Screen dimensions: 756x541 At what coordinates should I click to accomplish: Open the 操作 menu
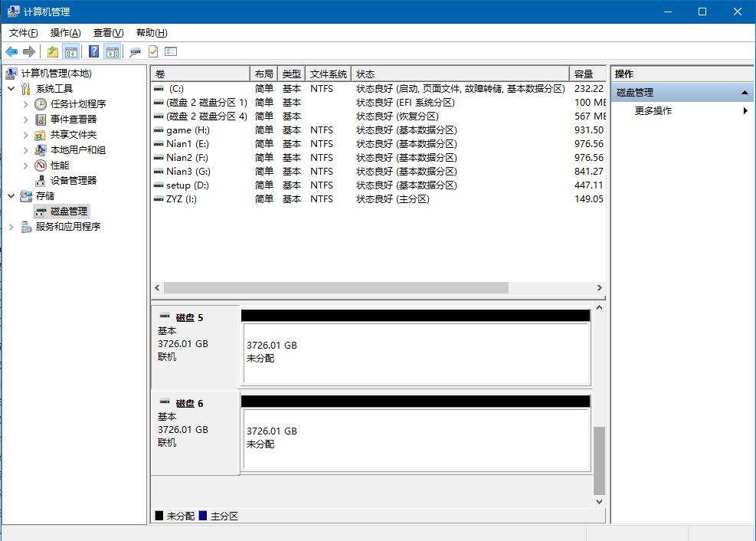coord(64,33)
